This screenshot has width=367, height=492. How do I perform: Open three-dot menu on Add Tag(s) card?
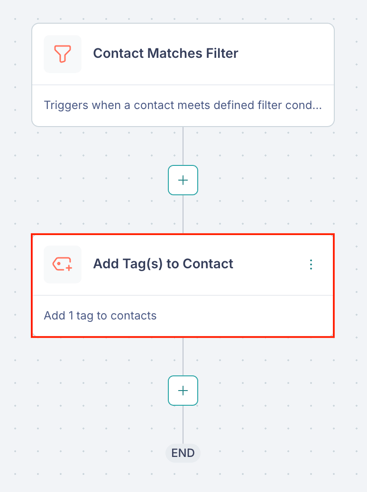pos(311,264)
